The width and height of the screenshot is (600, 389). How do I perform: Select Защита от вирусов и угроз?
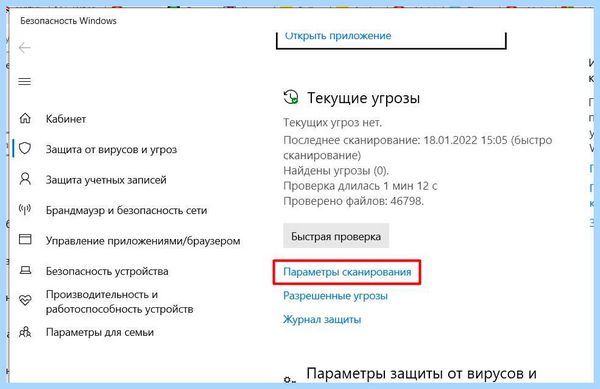pos(111,149)
